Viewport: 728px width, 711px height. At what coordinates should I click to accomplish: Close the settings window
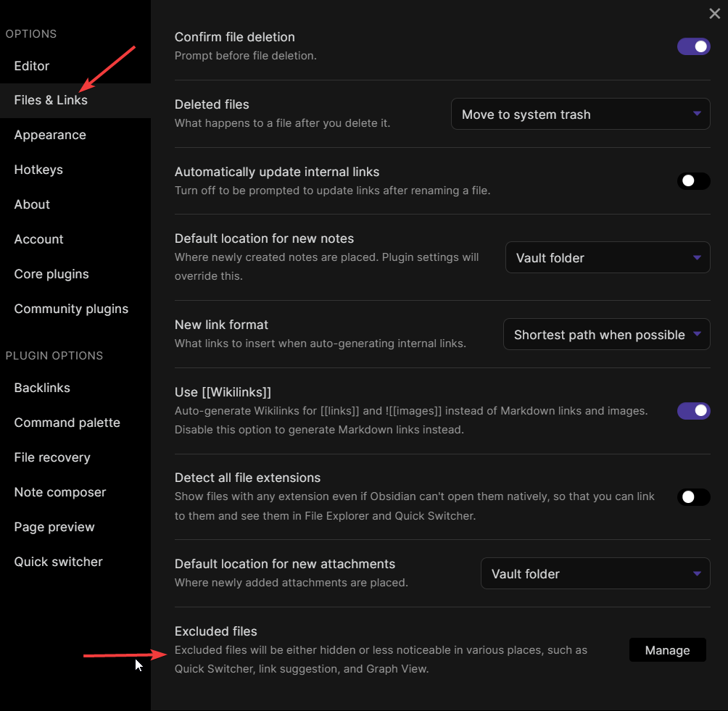pos(714,13)
